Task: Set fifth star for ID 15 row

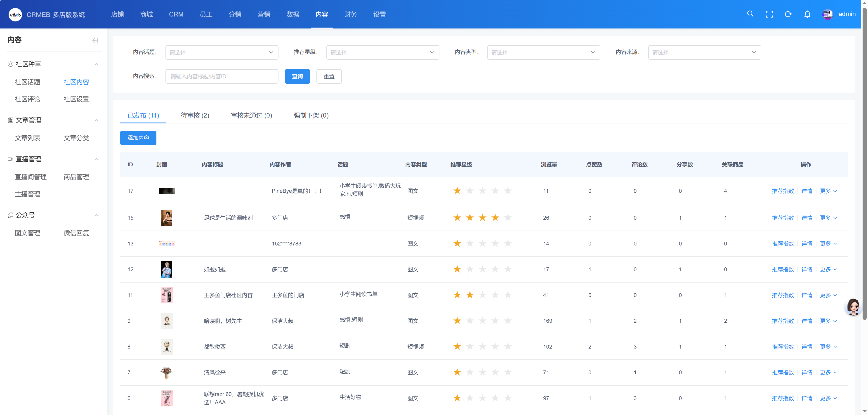Action: coord(508,218)
